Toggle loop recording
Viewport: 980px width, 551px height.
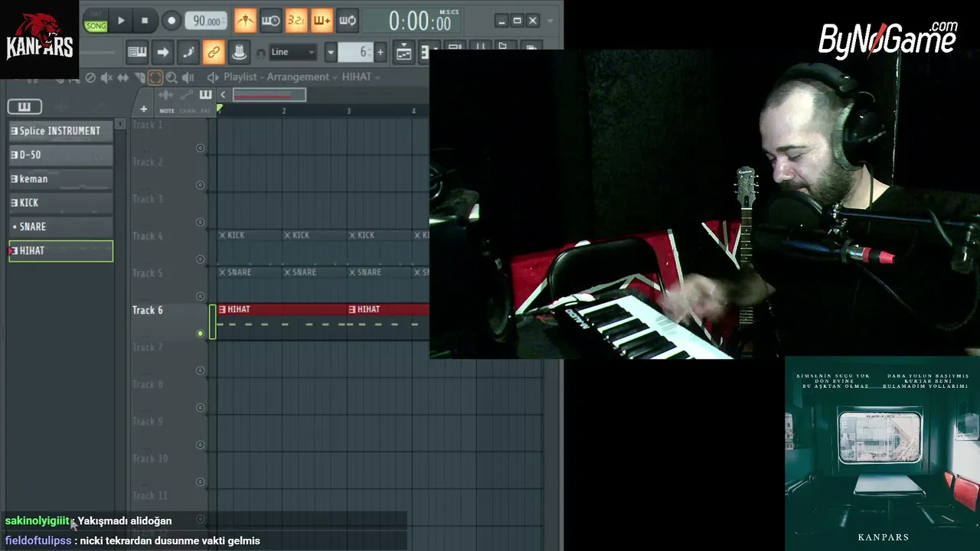pos(348,21)
